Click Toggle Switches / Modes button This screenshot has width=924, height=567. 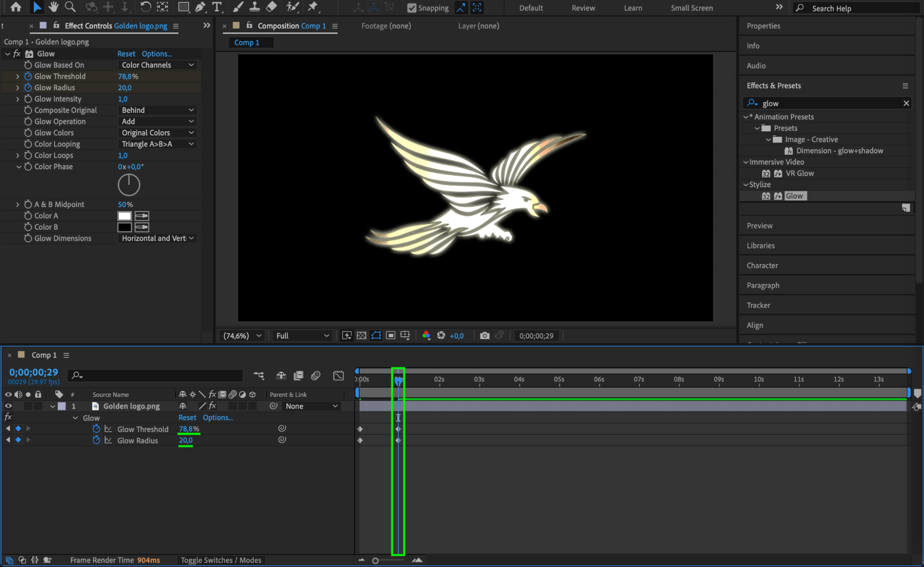[221, 560]
